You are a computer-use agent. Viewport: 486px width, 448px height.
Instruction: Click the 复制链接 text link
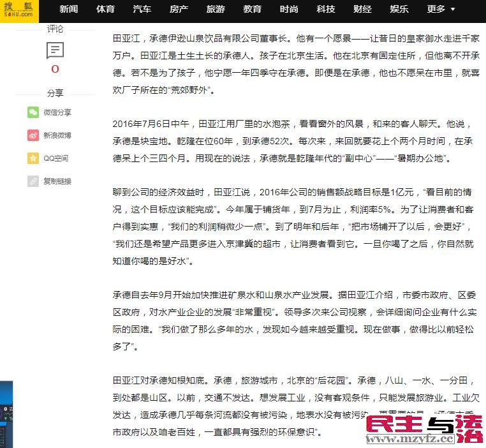coord(57,181)
